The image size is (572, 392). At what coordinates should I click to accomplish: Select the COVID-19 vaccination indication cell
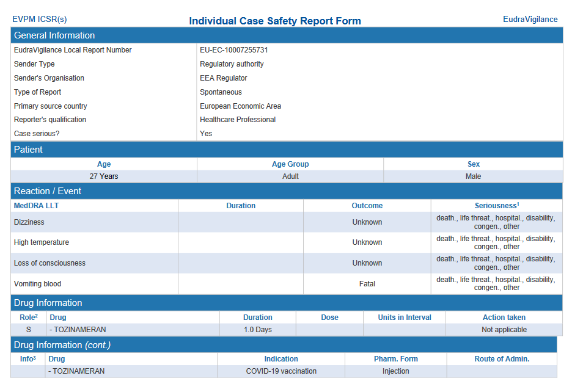[x=281, y=371]
